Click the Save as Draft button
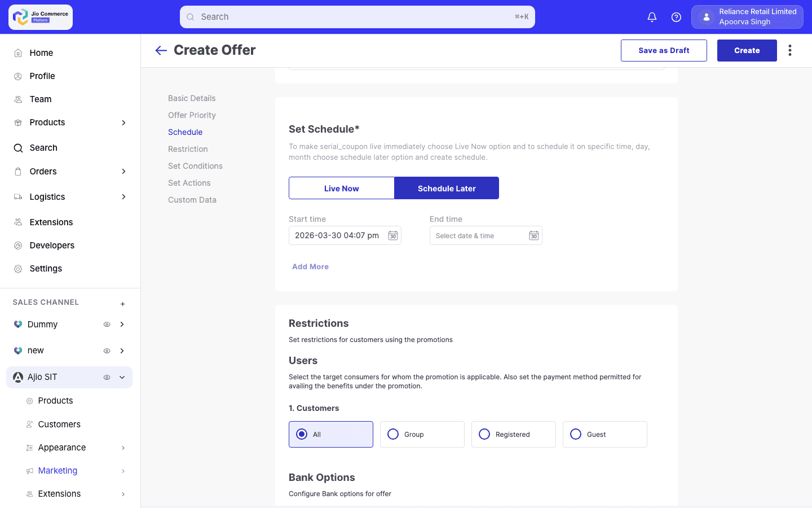Screen dimensions: 812x508 (664, 50)
